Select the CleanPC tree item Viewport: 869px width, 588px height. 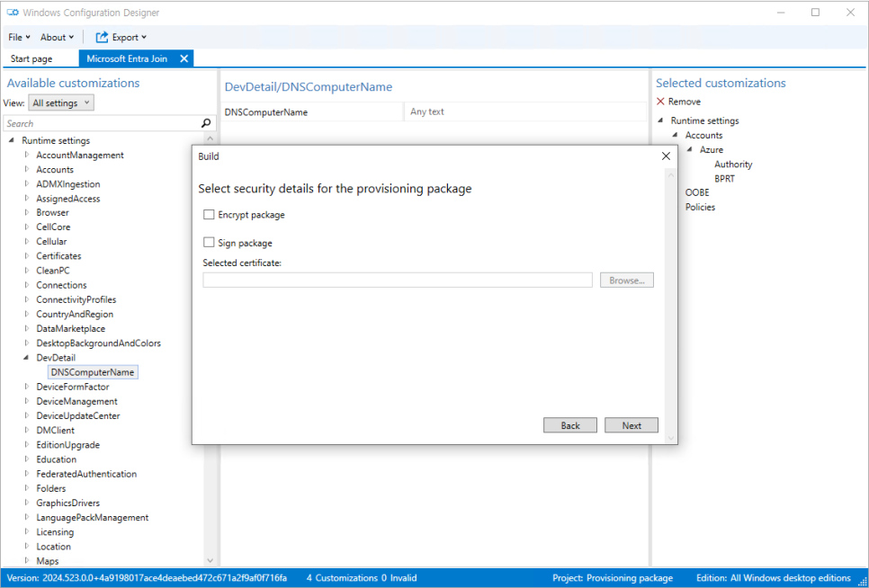pyautogui.click(x=53, y=271)
